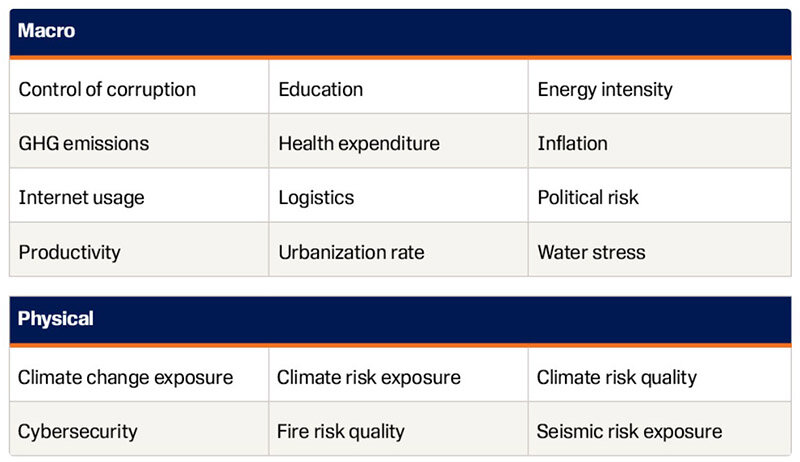Choose the GHG emissions cell

coord(139,141)
